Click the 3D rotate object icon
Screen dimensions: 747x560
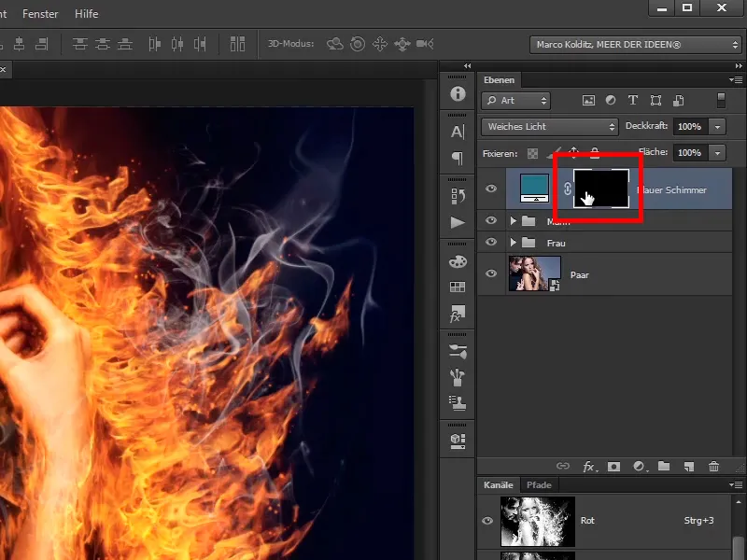coord(335,44)
